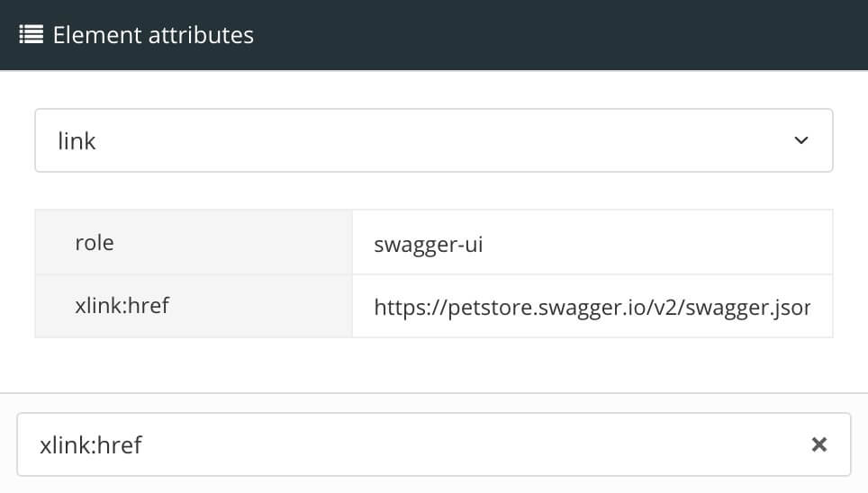The image size is (868, 493).
Task: Click the petstore swagger.json URL value
Action: (592, 308)
